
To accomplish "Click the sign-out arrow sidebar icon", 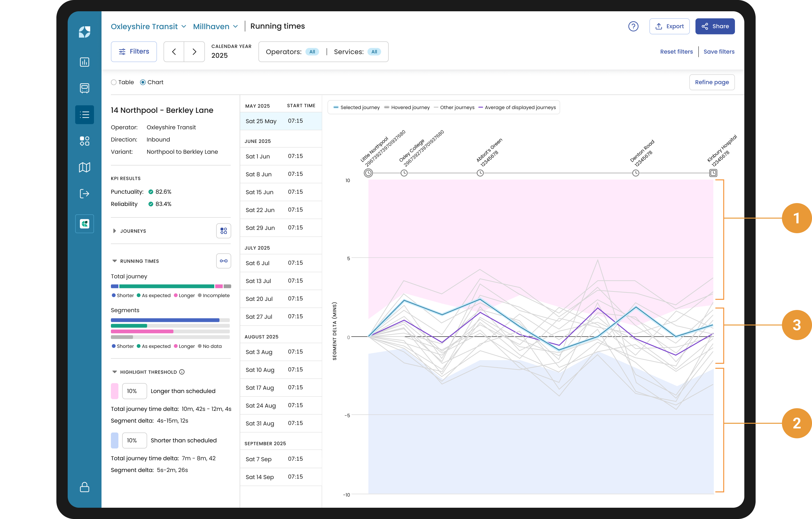I will (84, 193).
